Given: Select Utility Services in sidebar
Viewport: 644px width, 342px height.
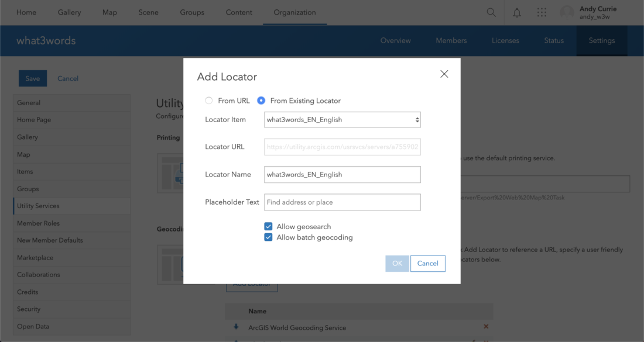Looking at the screenshot, I should pos(72,206).
